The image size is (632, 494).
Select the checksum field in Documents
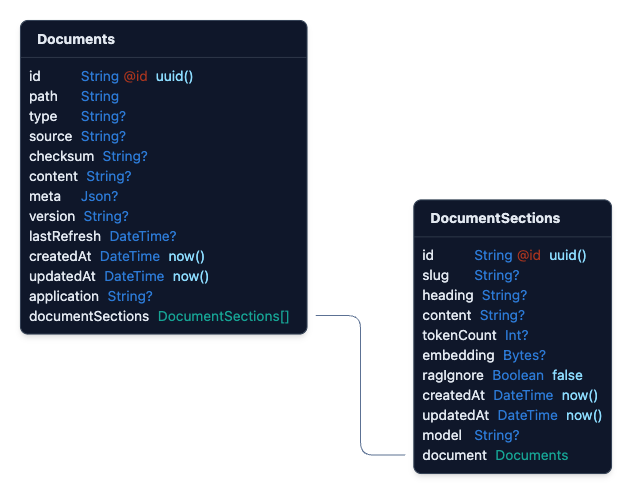tap(61, 156)
